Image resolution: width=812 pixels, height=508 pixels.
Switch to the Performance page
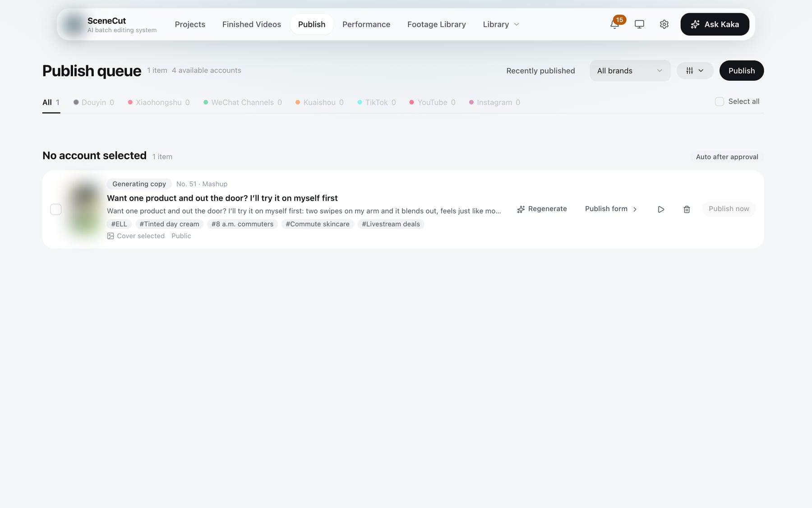click(366, 24)
